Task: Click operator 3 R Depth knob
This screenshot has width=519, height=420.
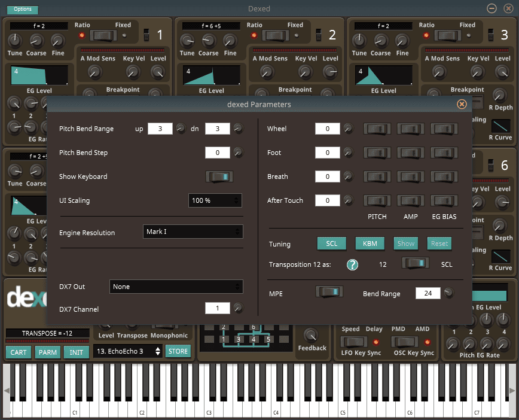Action: pyautogui.click(x=499, y=95)
